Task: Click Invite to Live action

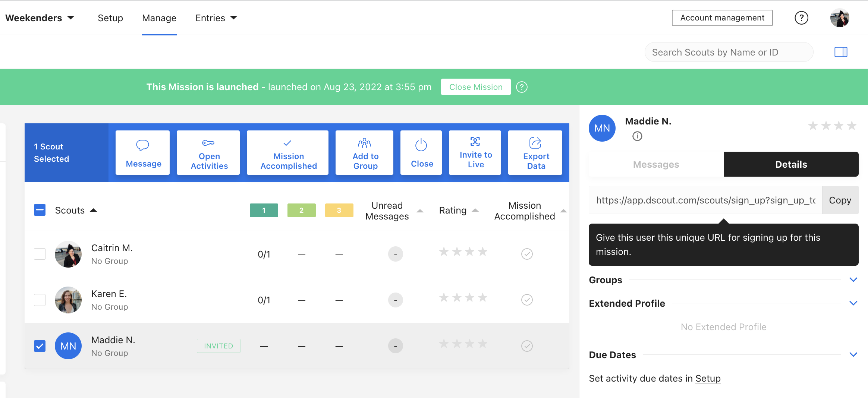Action: (475, 153)
